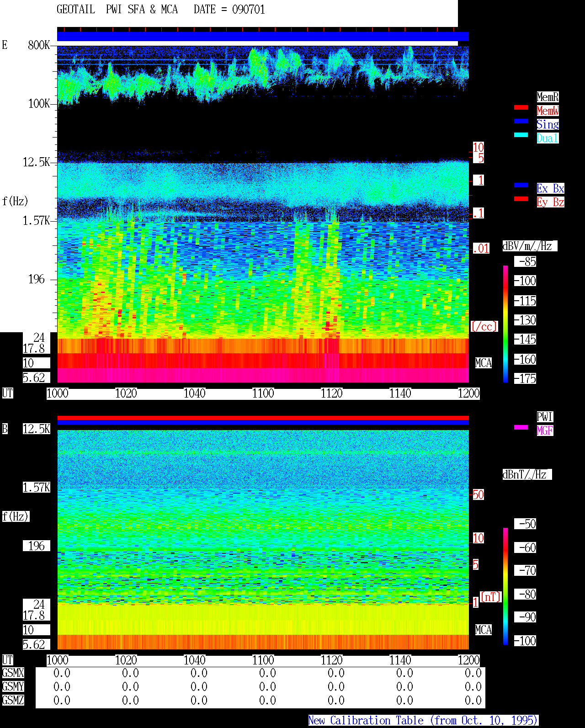Click the GEOTAIL PWI SFA title text
Image resolution: width=585 pixels, height=728 pixels.
click(x=117, y=10)
